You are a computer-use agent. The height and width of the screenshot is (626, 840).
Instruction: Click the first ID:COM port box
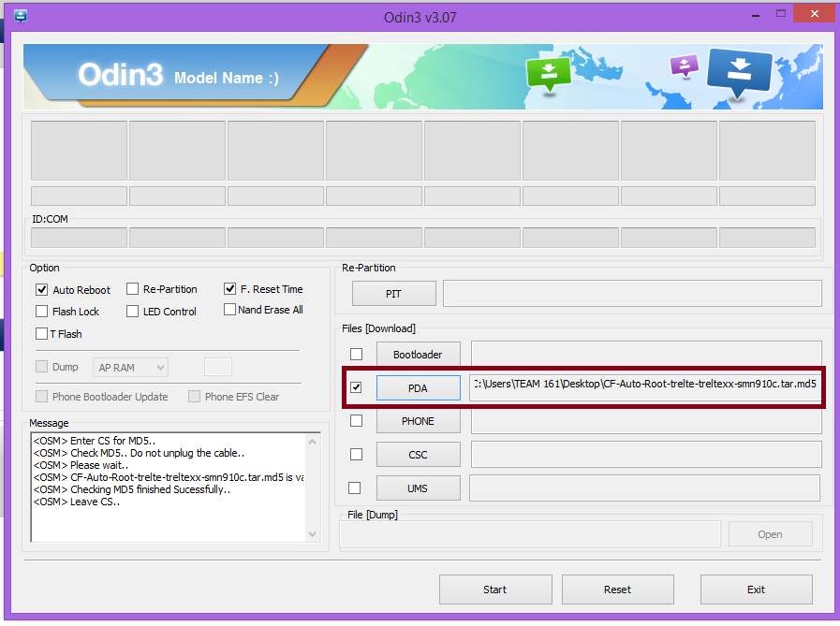(x=79, y=238)
